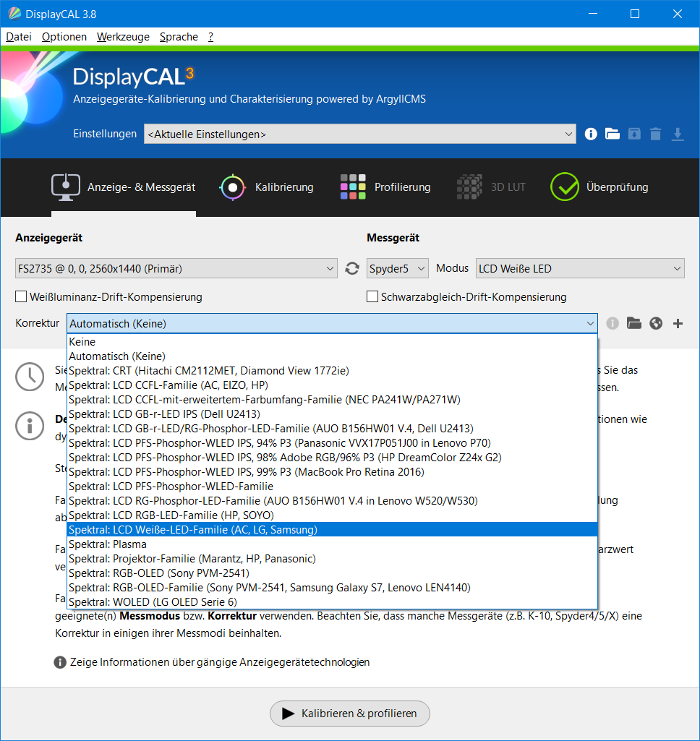The image size is (700, 741).
Task: Click the Überprüfung green checkmark icon
Action: click(x=565, y=187)
